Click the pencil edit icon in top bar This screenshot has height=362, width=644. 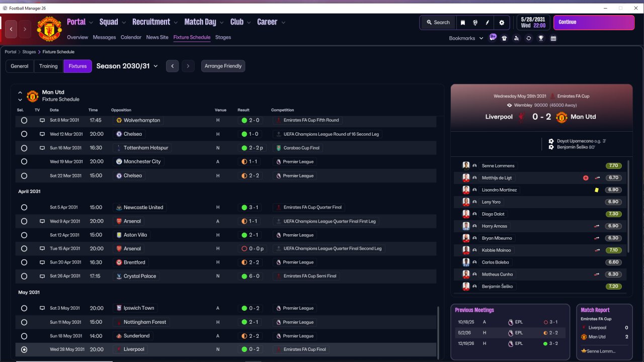[488, 23]
